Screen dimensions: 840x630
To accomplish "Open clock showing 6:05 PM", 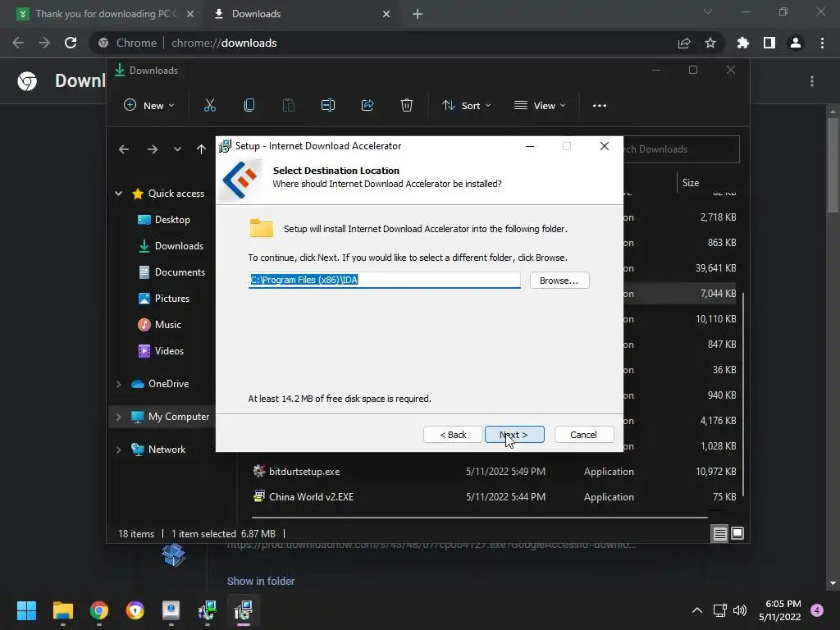I will click(780, 610).
